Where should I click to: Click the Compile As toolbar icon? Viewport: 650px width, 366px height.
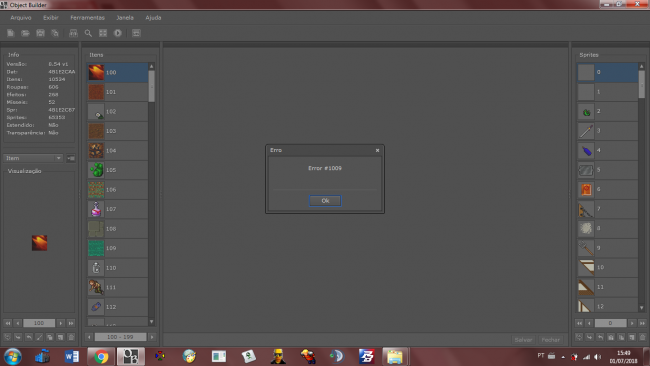55,33
